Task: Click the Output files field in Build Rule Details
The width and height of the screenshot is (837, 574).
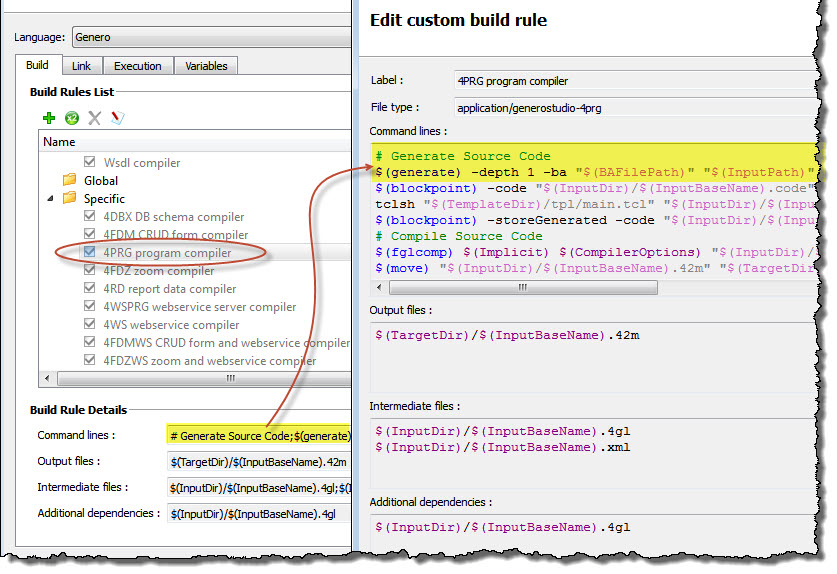Action: point(258,461)
